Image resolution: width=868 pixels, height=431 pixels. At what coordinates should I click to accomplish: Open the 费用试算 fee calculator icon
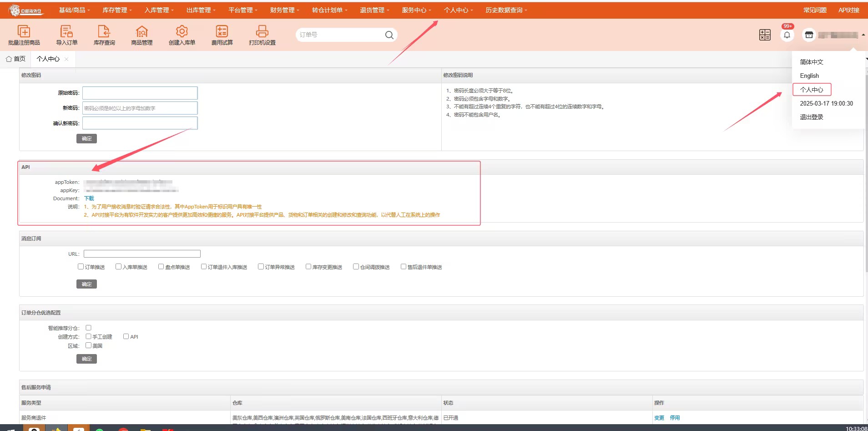coord(222,31)
